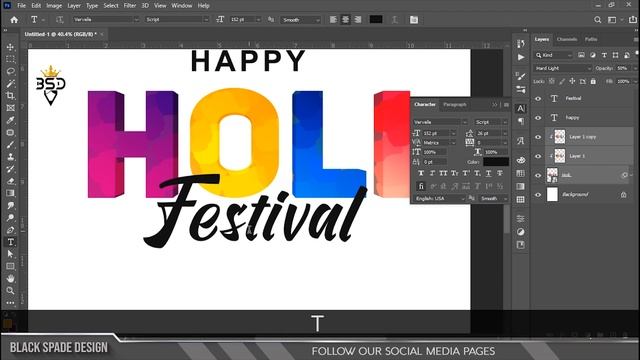Select the Frame tool
Screen dimensions: 640x360
(11, 108)
